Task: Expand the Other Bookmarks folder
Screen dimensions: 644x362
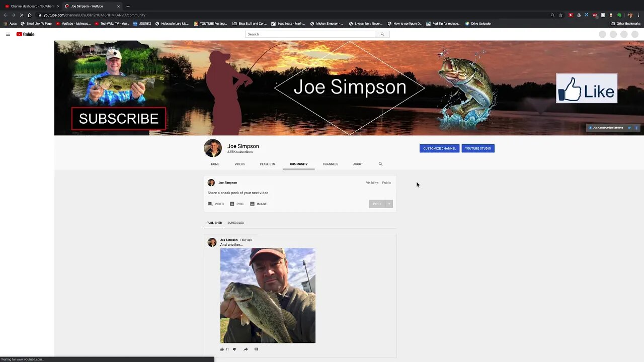Action: 625,24
